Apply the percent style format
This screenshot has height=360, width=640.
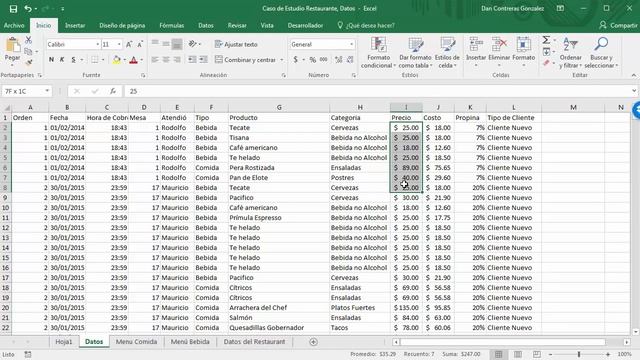pyautogui.click(x=313, y=60)
